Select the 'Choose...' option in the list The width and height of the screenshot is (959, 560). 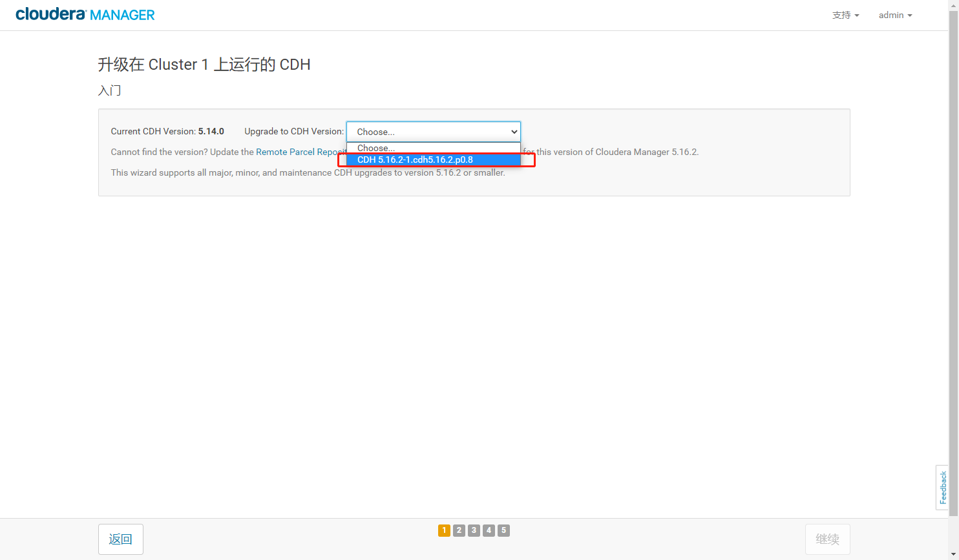coord(434,148)
